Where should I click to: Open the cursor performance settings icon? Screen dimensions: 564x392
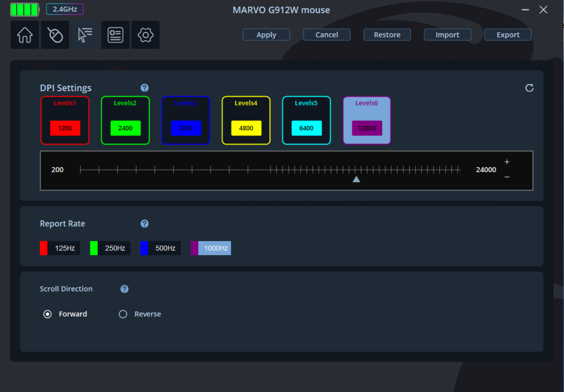pos(85,35)
